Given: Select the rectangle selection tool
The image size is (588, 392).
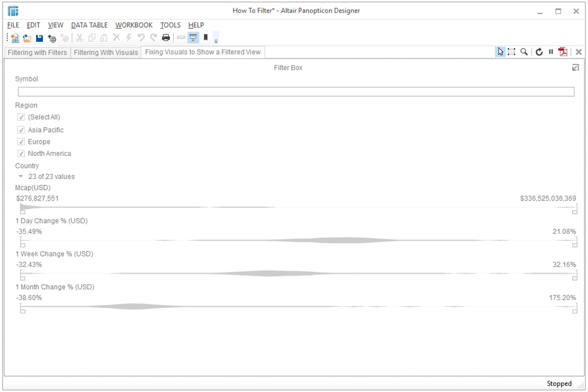Looking at the screenshot, I should click(x=512, y=52).
